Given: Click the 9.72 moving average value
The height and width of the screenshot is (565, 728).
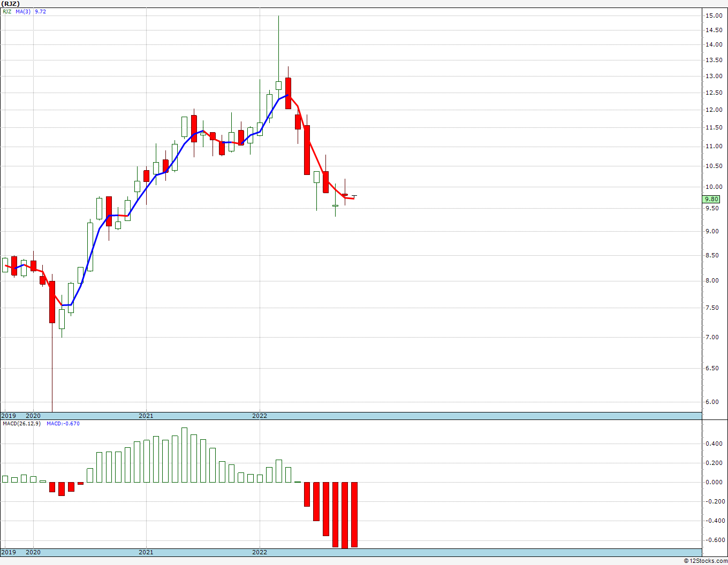Looking at the screenshot, I should (x=40, y=11).
